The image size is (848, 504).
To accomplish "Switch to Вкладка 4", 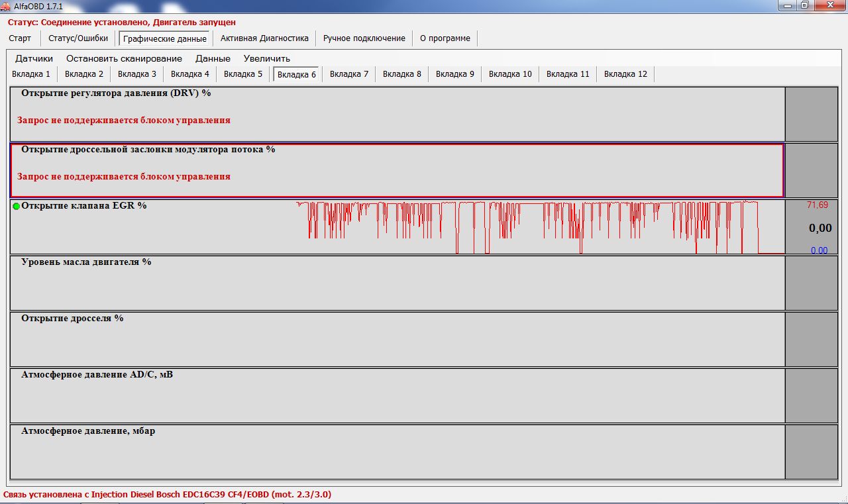I will [190, 74].
